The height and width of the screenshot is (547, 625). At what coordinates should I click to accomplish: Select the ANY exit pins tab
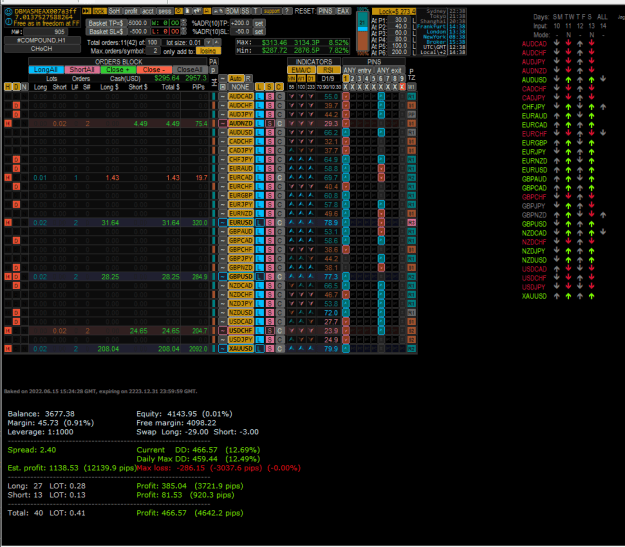(x=389, y=70)
